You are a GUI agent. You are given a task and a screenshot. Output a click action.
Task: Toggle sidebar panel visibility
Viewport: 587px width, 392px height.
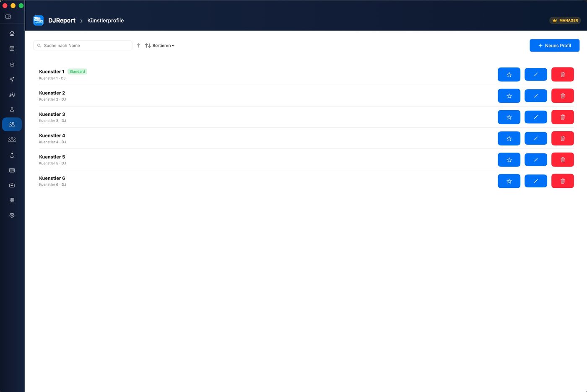8,17
